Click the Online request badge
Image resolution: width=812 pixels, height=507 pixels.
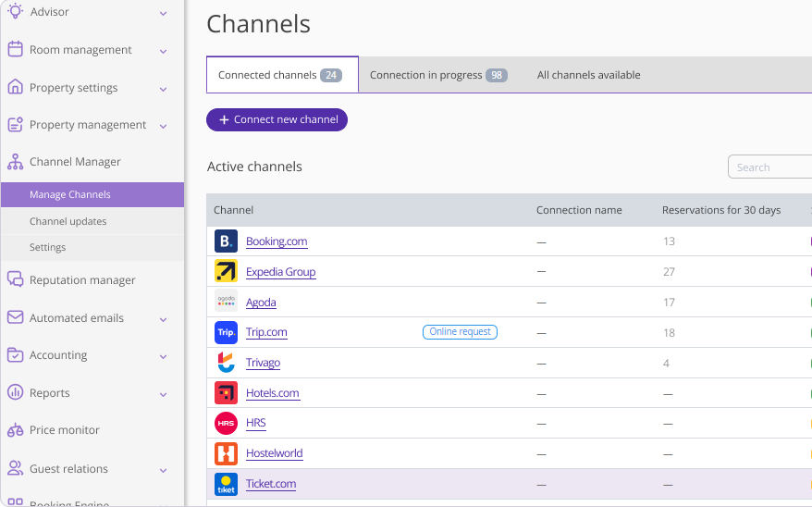tap(460, 332)
